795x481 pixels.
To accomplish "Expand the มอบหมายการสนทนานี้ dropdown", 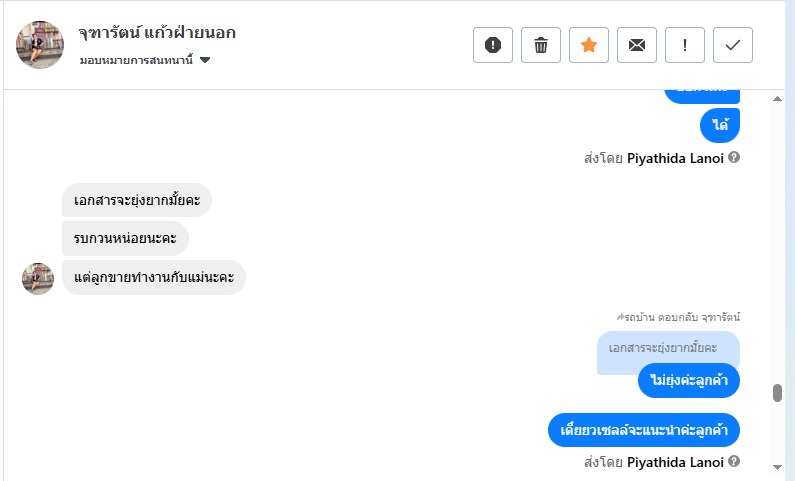I will click(205, 61).
